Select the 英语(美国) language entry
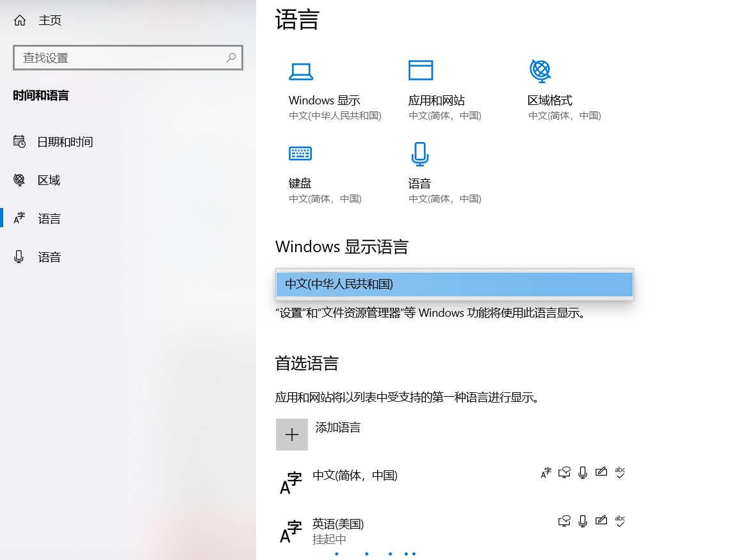The width and height of the screenshot is (753, 560). pos(338,524)
